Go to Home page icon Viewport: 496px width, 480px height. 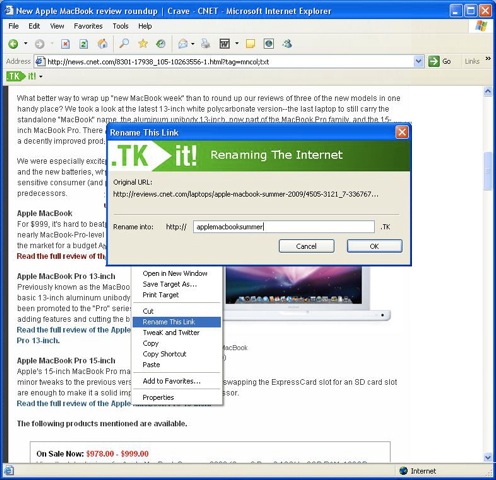pos(103,44)
